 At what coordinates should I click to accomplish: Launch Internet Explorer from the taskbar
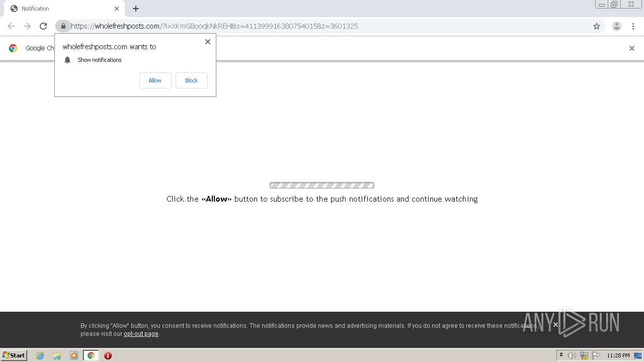(x=40, y=355)
